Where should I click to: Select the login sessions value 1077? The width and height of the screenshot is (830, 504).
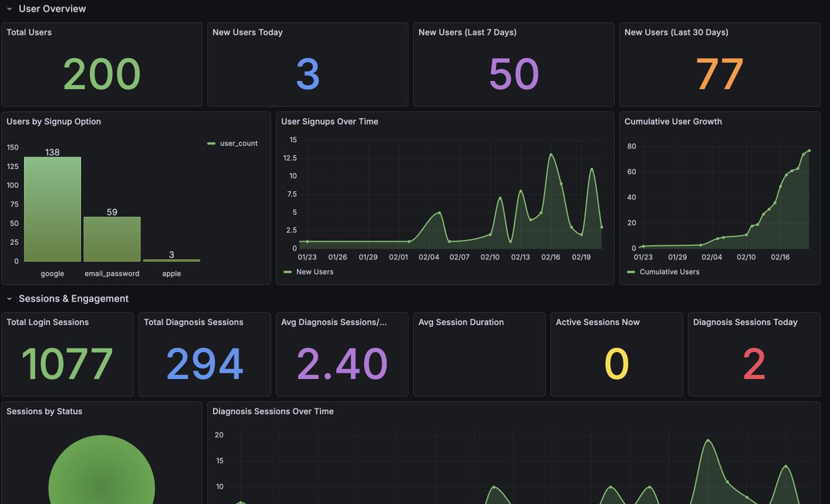[x=67, y=364]
